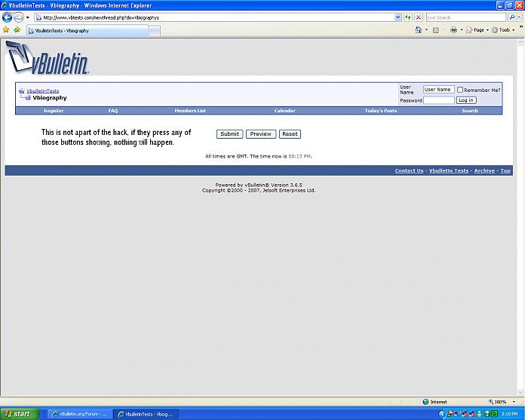Expand the address bar URL dropdown

coord(398,17)
